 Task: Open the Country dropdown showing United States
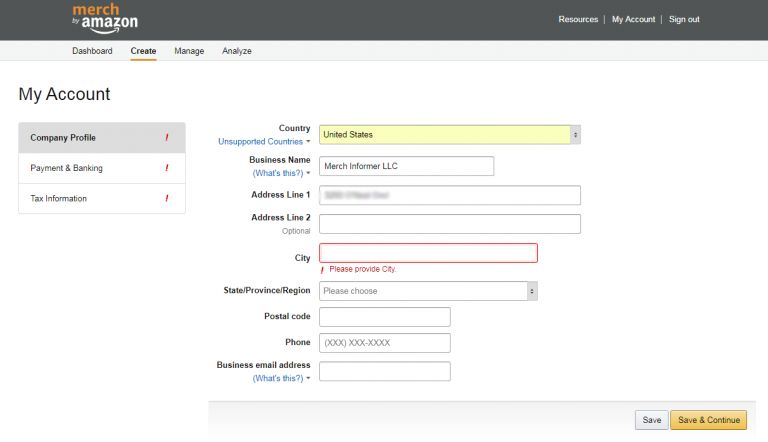point(449,134)
